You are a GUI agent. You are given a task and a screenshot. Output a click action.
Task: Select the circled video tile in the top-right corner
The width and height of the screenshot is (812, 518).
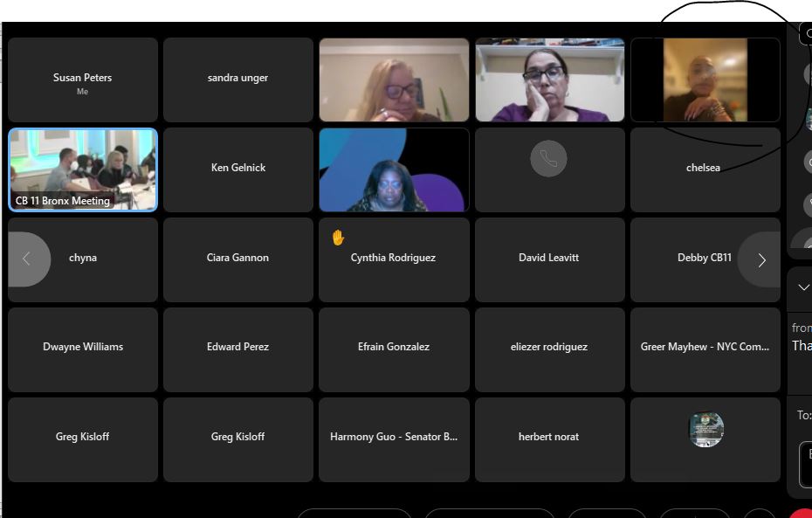coord(705,80)
